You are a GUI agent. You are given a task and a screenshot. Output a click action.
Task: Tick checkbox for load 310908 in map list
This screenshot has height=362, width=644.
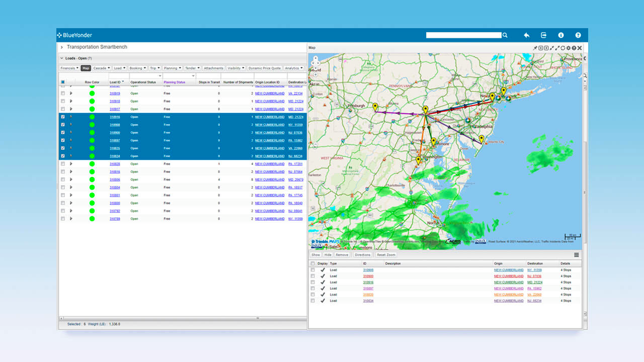313,270
